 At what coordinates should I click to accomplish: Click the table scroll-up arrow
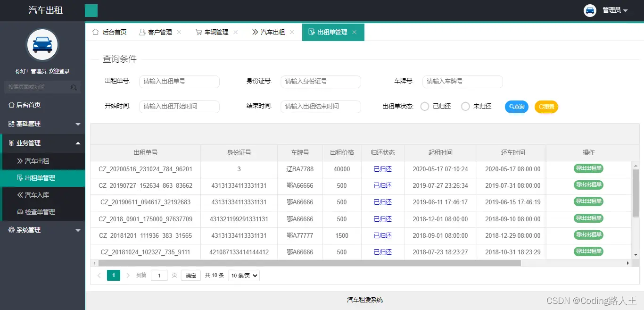pos(636,165)
